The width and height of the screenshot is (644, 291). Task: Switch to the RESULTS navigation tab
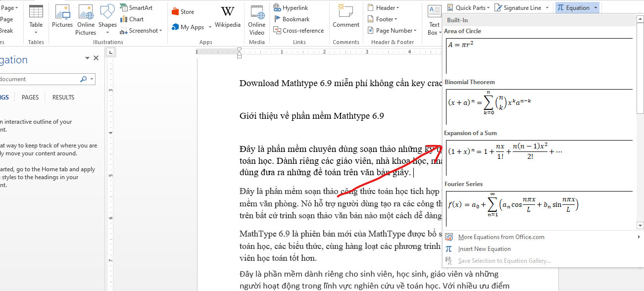63,97
